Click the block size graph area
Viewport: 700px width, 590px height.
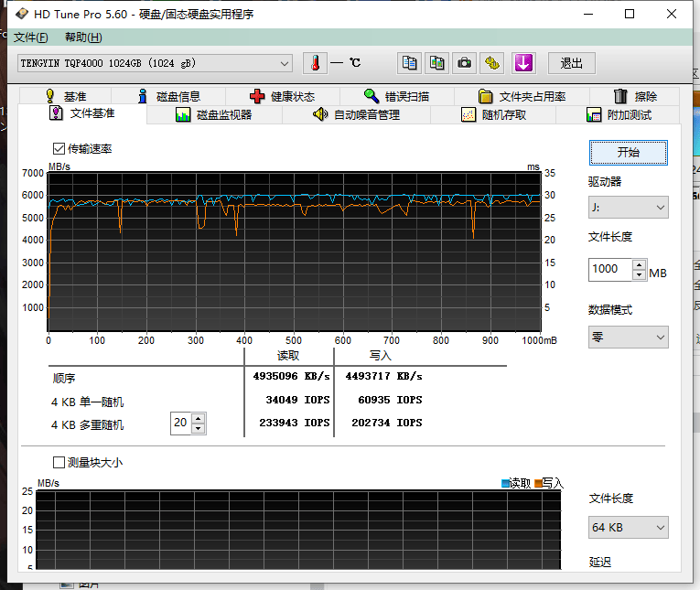(298, 530)
